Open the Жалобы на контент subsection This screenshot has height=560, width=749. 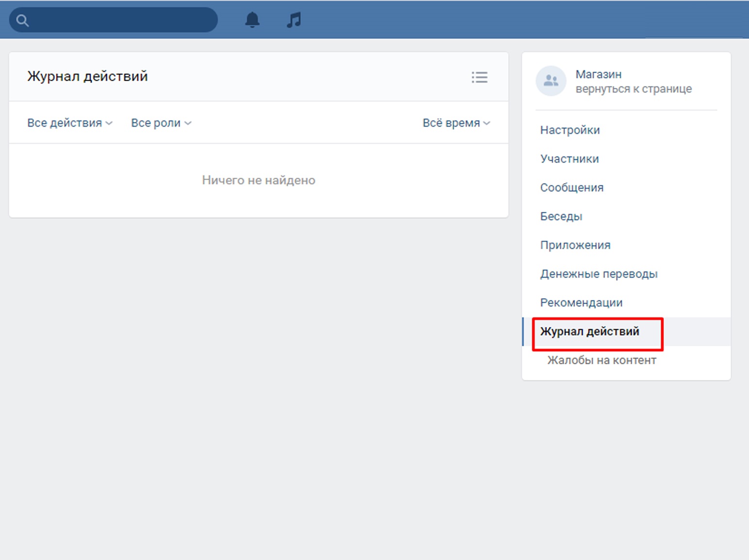coord(601,360)
